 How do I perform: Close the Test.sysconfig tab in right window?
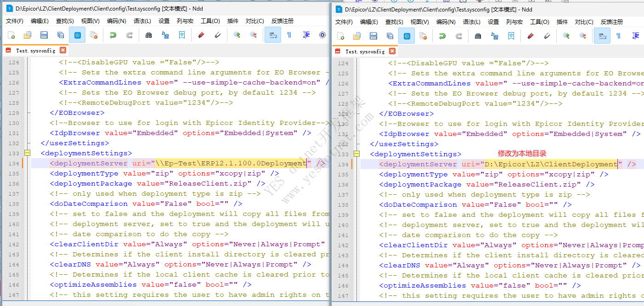tap(392, 51)
